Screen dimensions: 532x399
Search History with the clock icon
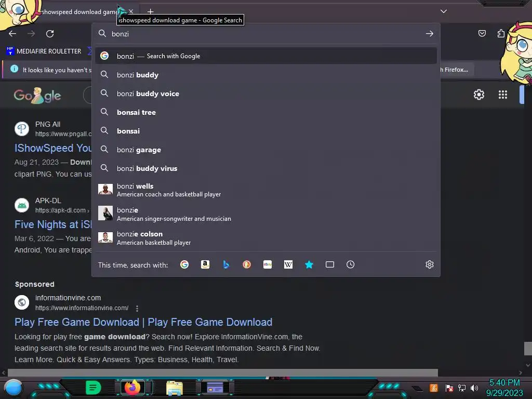(351, 264)
